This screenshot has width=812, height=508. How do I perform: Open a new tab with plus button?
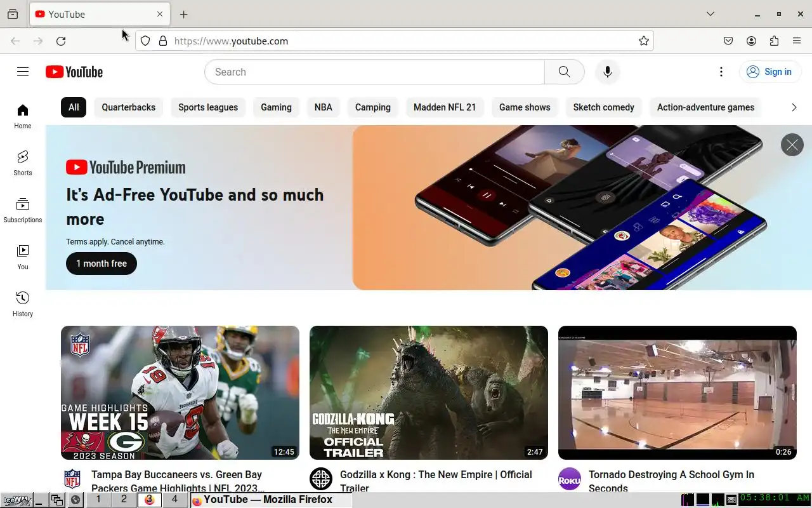[183, 14]
